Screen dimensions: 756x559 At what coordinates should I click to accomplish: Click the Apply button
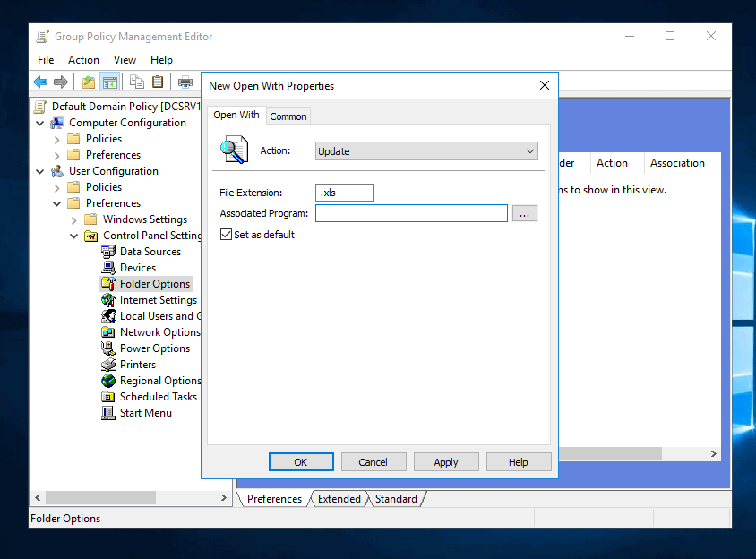[445, 462]
